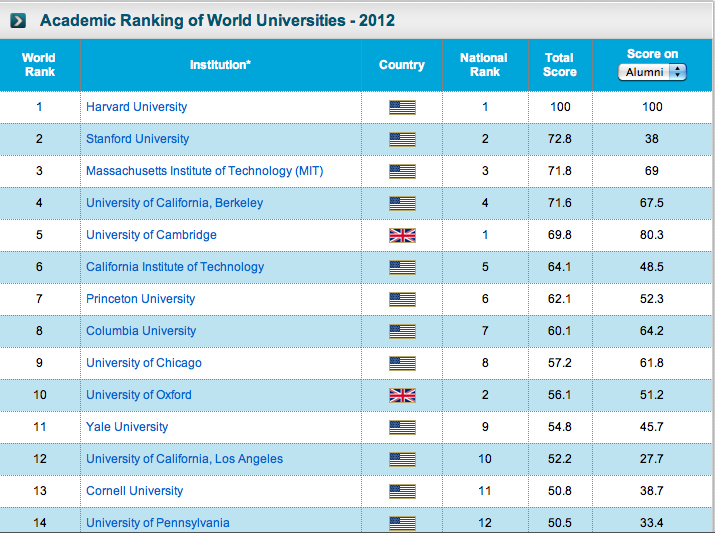
Task: Click the US flag in Princeton row
Action: pyautogui.click(x=402, y=299)
